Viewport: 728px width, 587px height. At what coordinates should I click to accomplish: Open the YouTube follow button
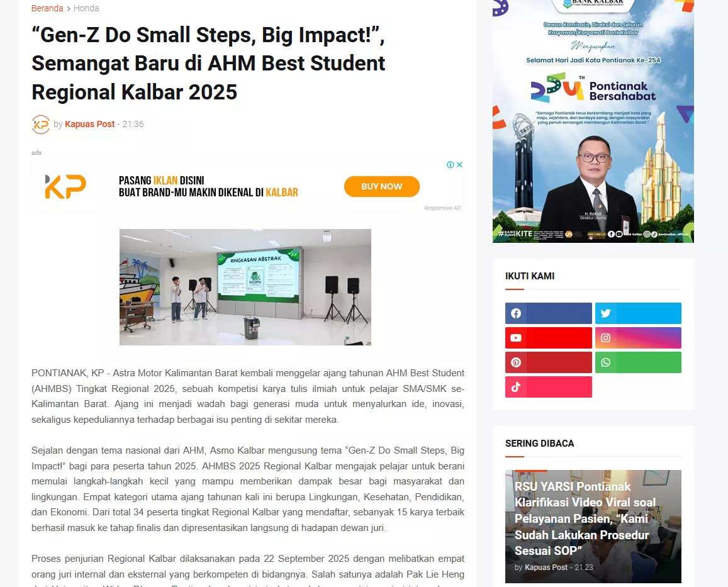coord(548,338)
